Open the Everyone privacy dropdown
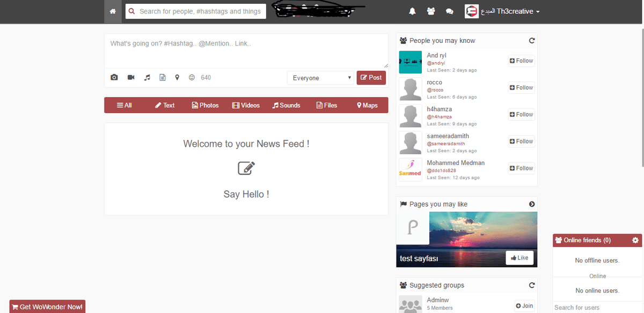 click(320, 78)
